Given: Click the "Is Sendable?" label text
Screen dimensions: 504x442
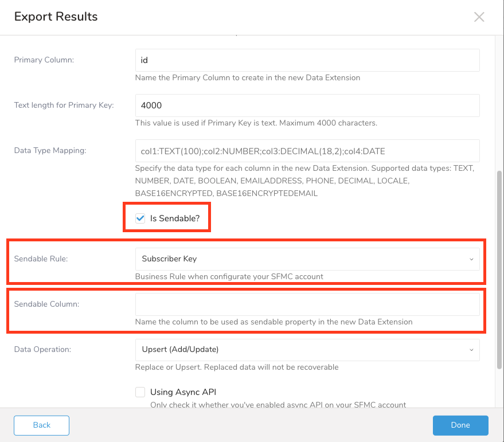Looking at the screenshot, I should (174, 218).
